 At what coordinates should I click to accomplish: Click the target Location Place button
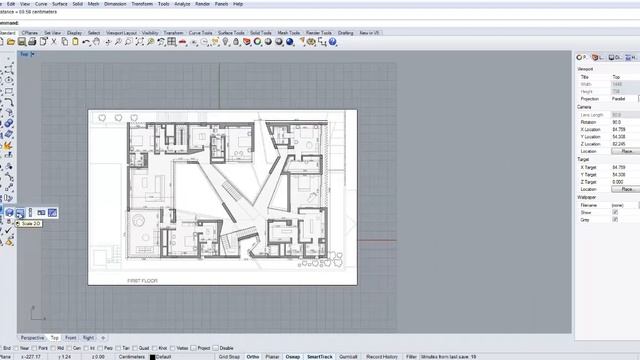coord(626,189)
